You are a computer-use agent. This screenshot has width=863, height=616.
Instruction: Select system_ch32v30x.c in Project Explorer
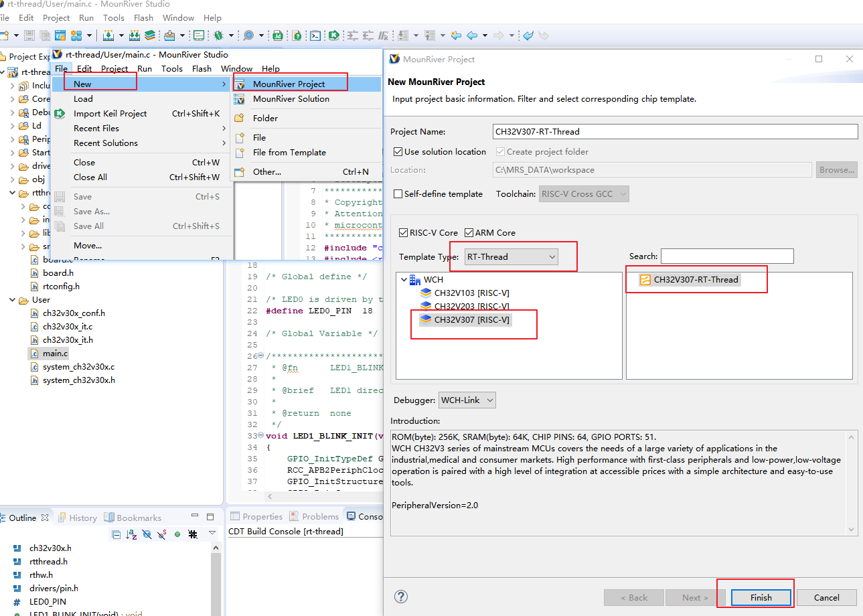tap(78, 367)
